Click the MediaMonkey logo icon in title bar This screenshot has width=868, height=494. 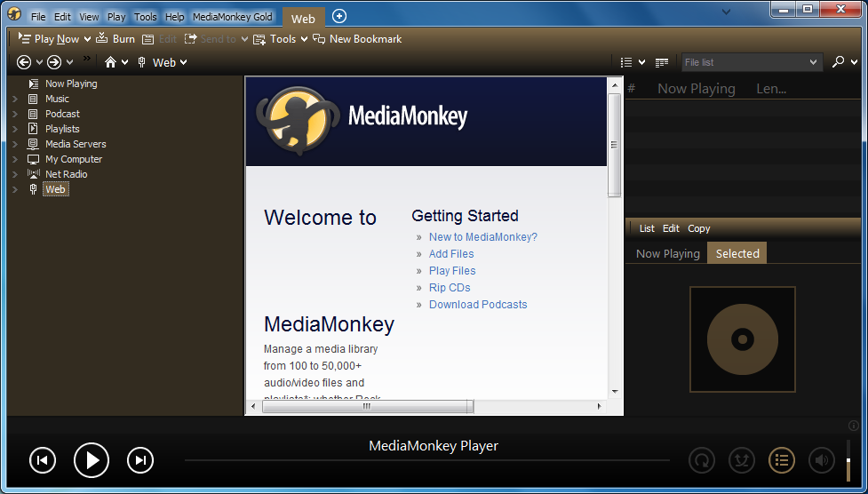pyautogui.click(x=14, y=13)
